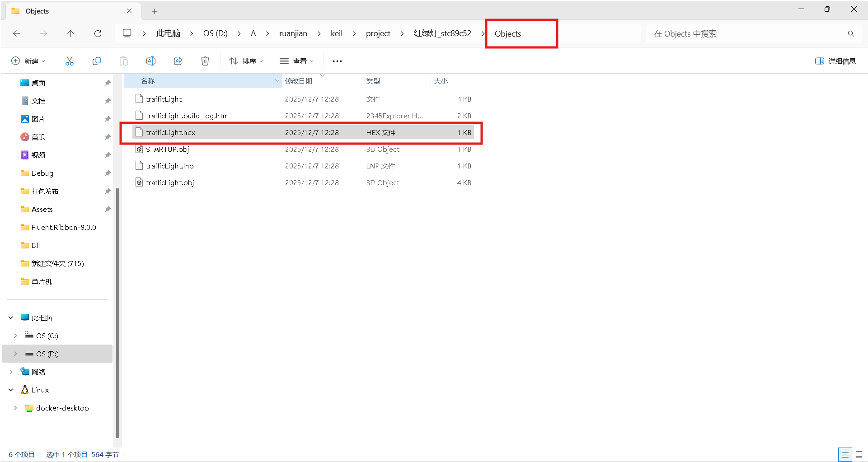Open the 查看 view dropdown

(x=296, y=61)
